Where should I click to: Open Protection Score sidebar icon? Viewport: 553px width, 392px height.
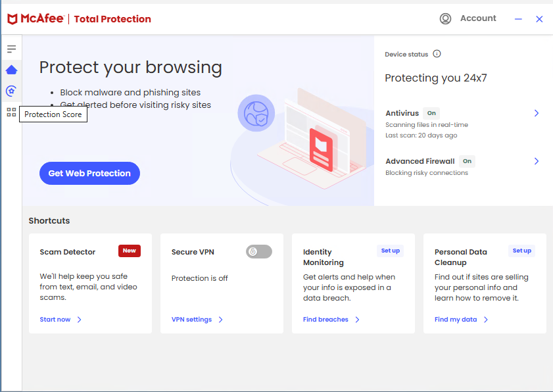point(11,91)
